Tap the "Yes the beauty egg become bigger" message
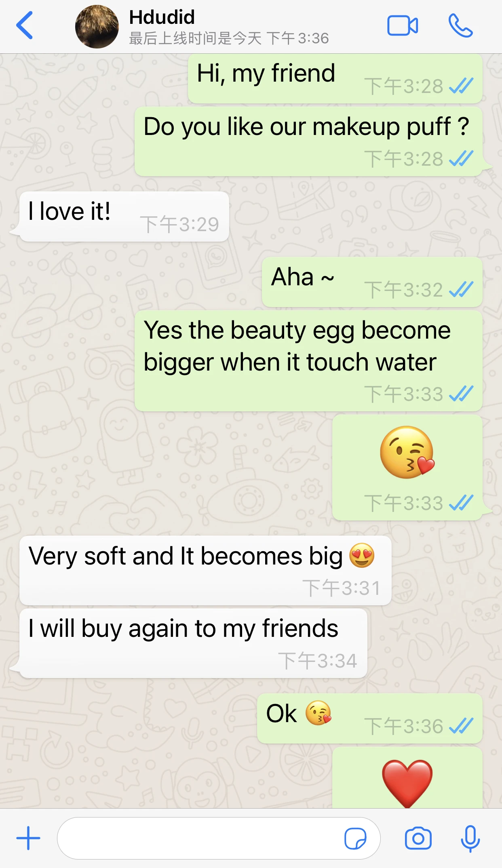 (x=308, y=361)
